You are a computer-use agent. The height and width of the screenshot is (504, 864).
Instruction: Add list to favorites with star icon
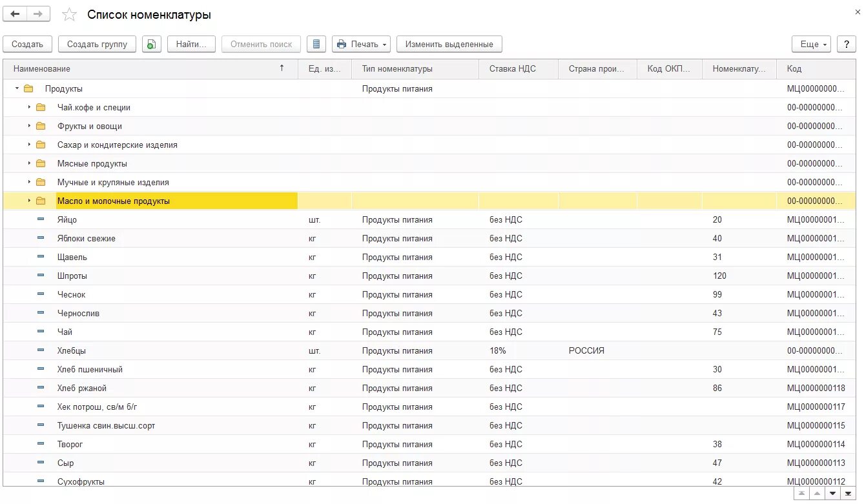(70, 14)
